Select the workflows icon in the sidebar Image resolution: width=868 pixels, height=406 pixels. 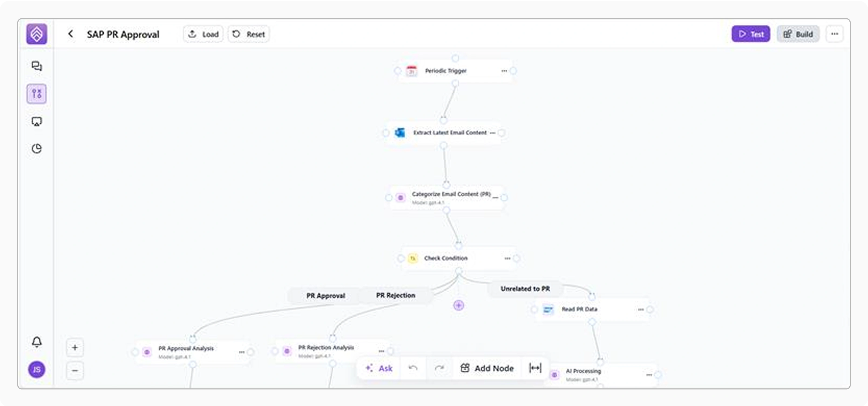[36, 94]
